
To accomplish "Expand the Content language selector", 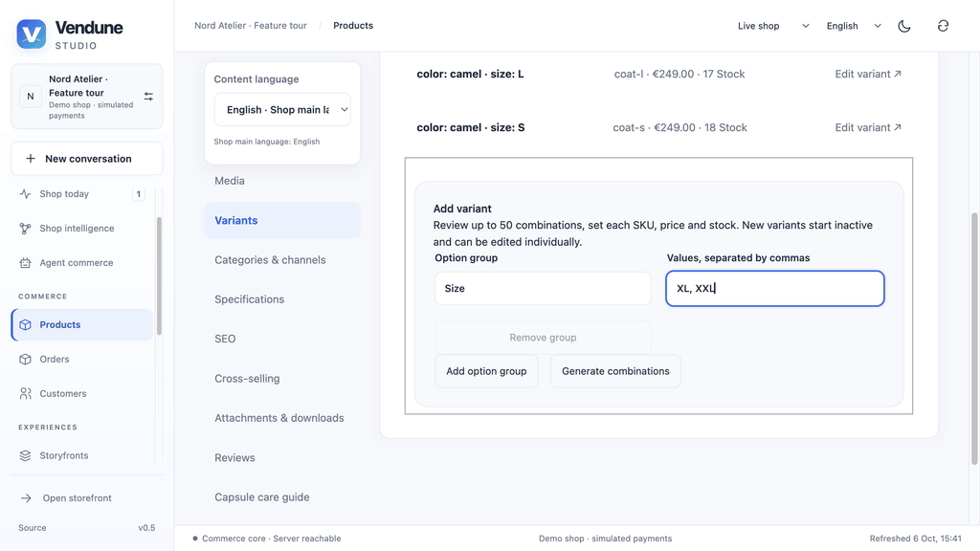I will click(282, 109).
